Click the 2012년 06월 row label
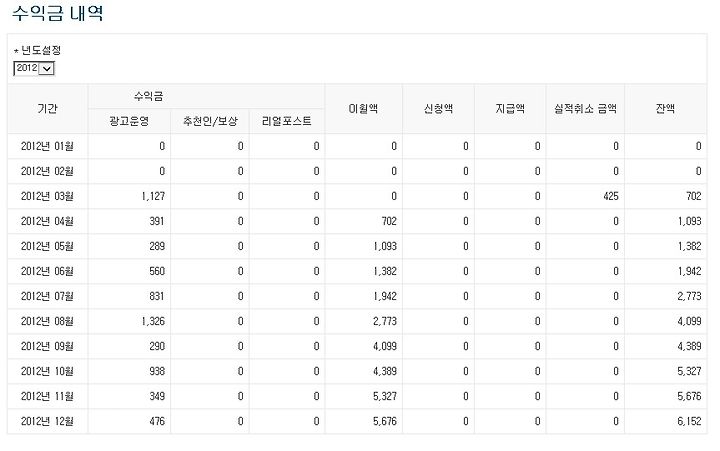Viewport: 720px width, 451px height. tap(47, 271)
